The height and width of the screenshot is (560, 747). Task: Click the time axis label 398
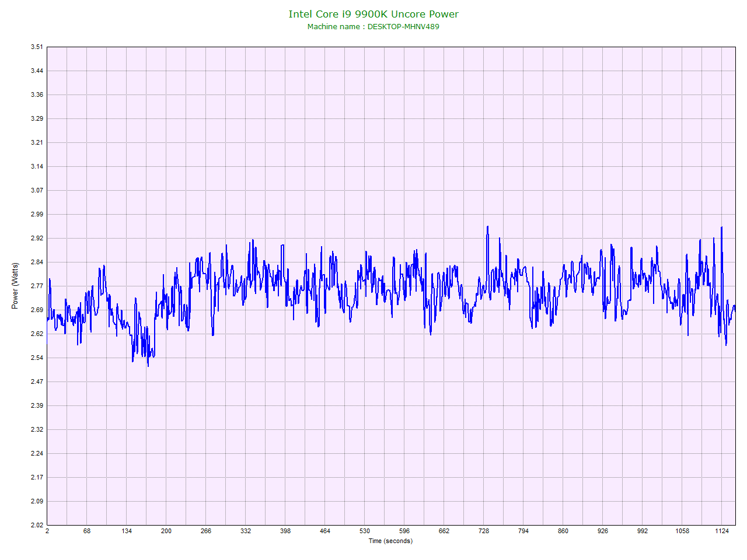click(x=285, y=531)
